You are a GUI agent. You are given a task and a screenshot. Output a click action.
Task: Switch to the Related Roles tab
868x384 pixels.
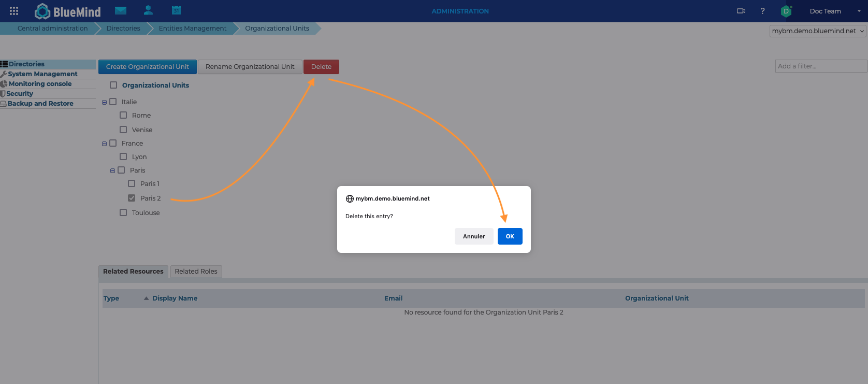point(196,271)
